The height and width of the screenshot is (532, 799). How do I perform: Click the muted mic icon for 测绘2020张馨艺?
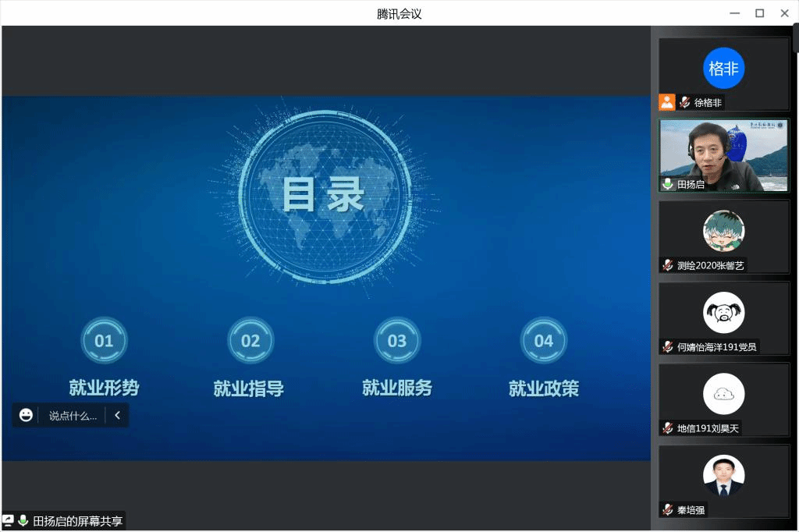pyautogui.click(x=668, y=265)
